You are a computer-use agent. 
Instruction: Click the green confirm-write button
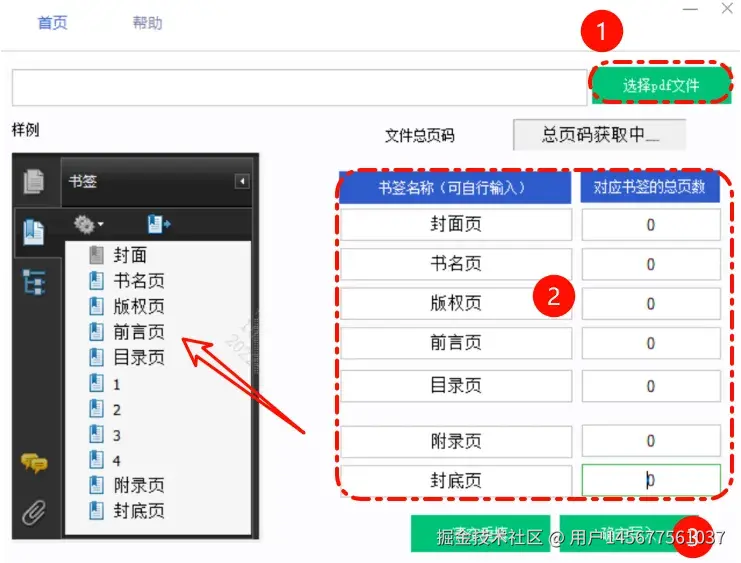(629, 533)
